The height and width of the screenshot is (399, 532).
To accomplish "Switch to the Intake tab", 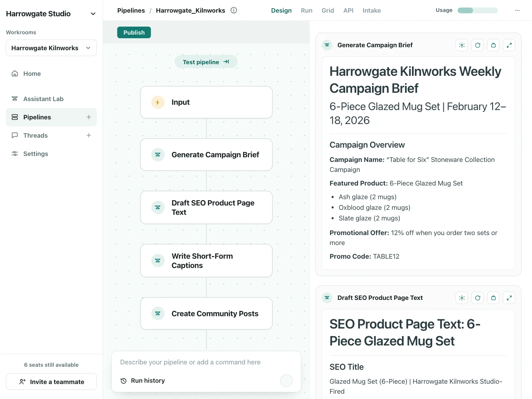I will coord(372,10).
